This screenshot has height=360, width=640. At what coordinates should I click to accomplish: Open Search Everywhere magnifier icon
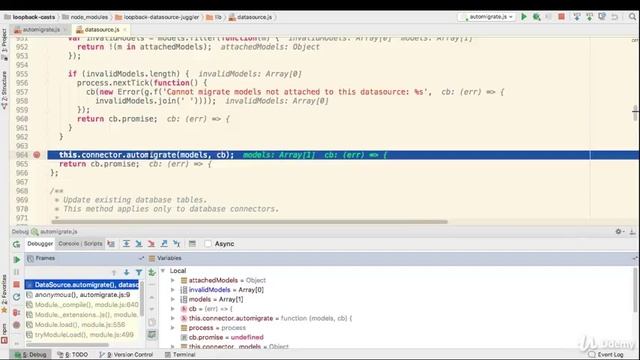pos(632,17)
